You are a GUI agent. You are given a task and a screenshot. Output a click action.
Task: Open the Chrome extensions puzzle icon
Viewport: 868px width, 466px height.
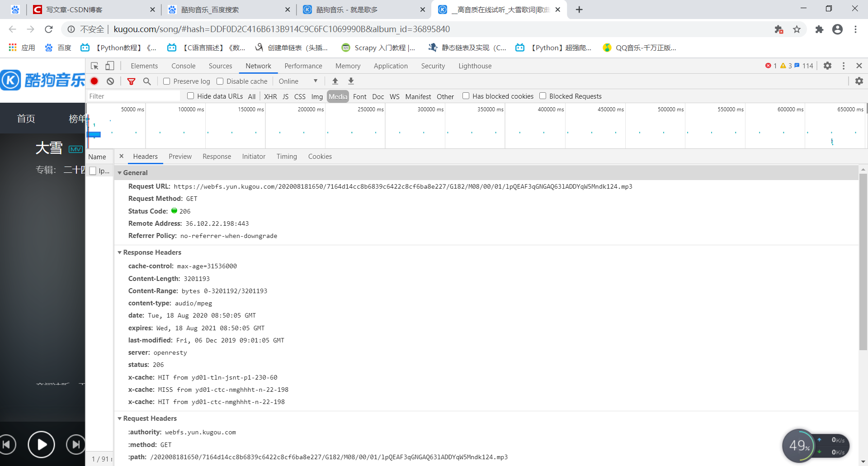click(819, 29)
